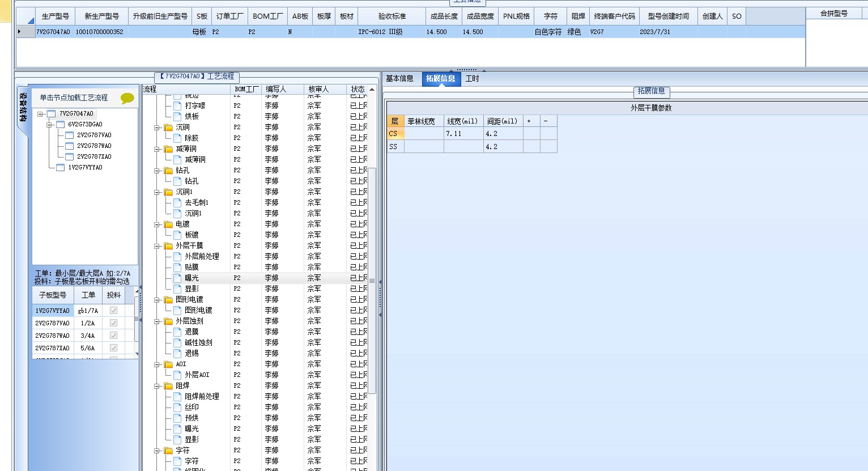Click the 阻焊前处理 step document icon
The image size is (868, 471).
(177, 396)
